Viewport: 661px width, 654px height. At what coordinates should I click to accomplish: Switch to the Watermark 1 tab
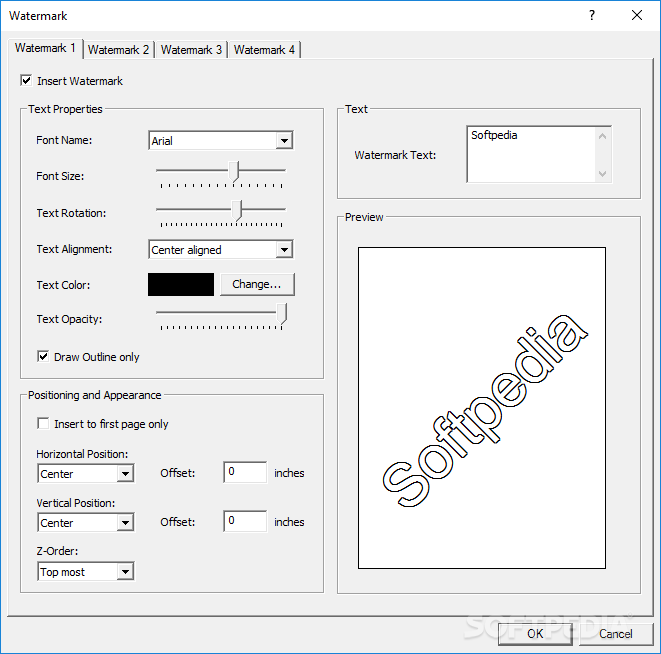click(x=45, y=48)
